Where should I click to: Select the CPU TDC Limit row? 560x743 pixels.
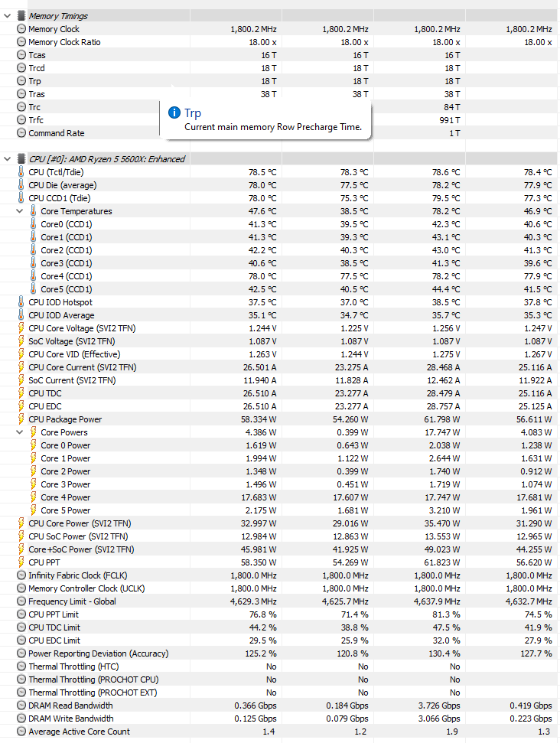click(x=280, y=627)
